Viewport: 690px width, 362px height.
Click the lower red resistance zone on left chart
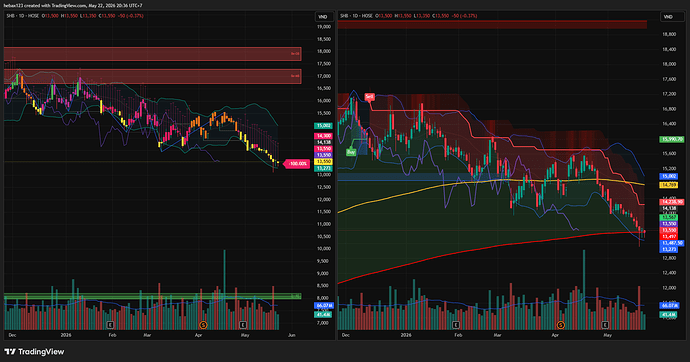pos(153,77)
